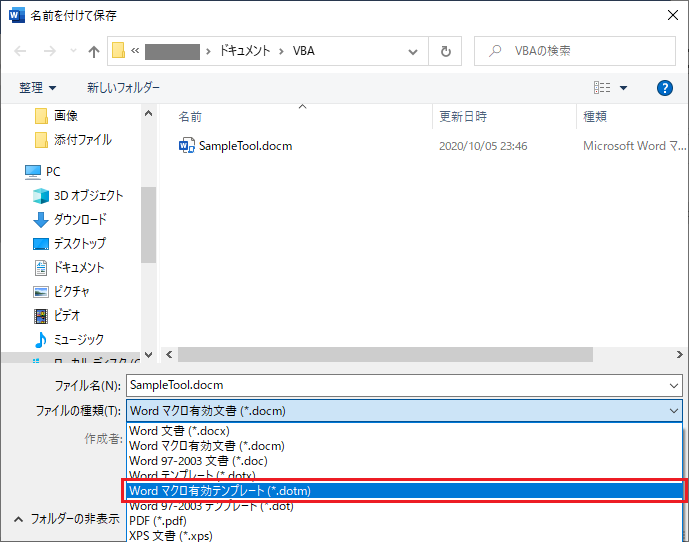This screenshot has height=542, width=689.
Task: Refresh the current folder view
Action: tap(446, 51)
